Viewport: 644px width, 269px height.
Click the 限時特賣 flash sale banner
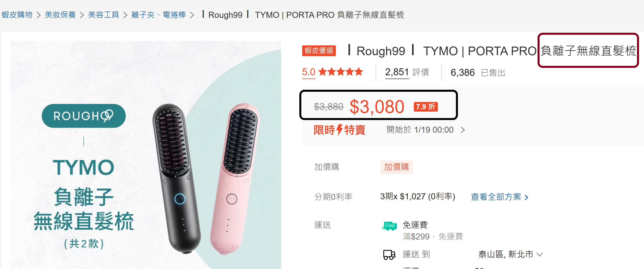339,130
